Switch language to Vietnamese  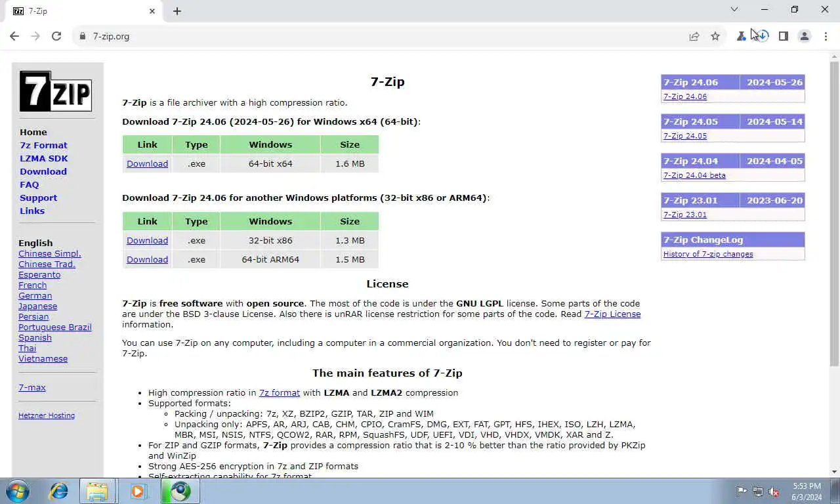pos(43,358)
